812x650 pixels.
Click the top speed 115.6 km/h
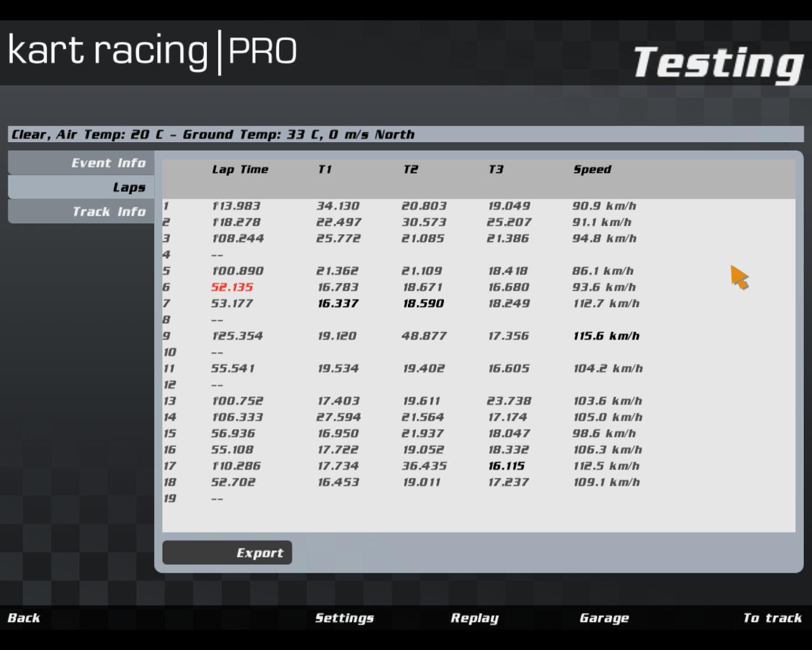click(x=606, y=336)
